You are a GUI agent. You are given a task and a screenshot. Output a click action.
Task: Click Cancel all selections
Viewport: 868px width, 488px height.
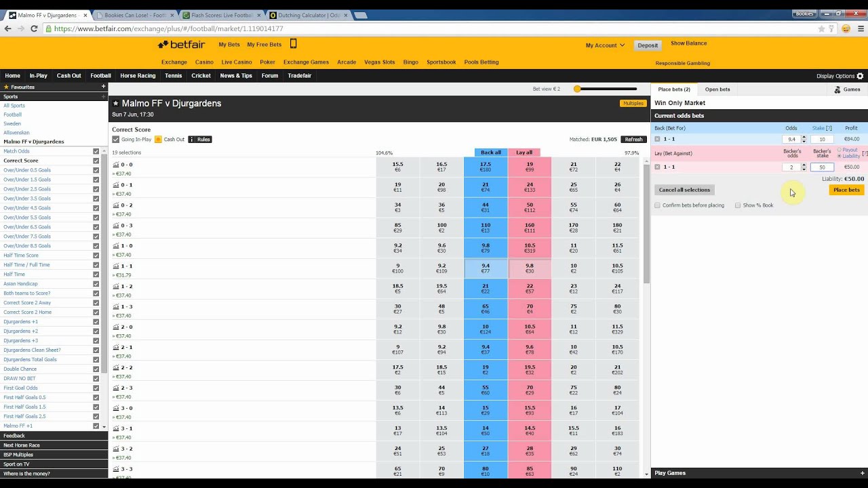click(x=685, y=190)
